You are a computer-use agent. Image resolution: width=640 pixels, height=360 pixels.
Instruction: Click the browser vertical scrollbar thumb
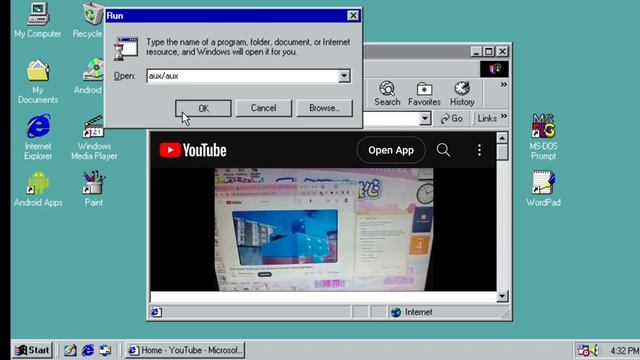click(502, 152)
